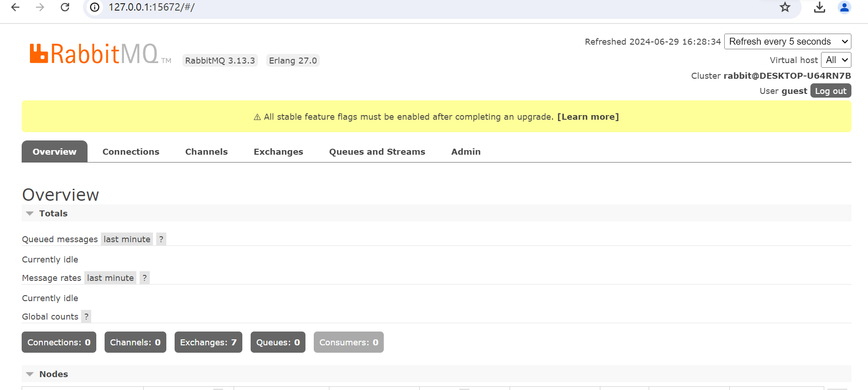
Task: Open the Virtual host dropdown
Action: click(836, 60)
